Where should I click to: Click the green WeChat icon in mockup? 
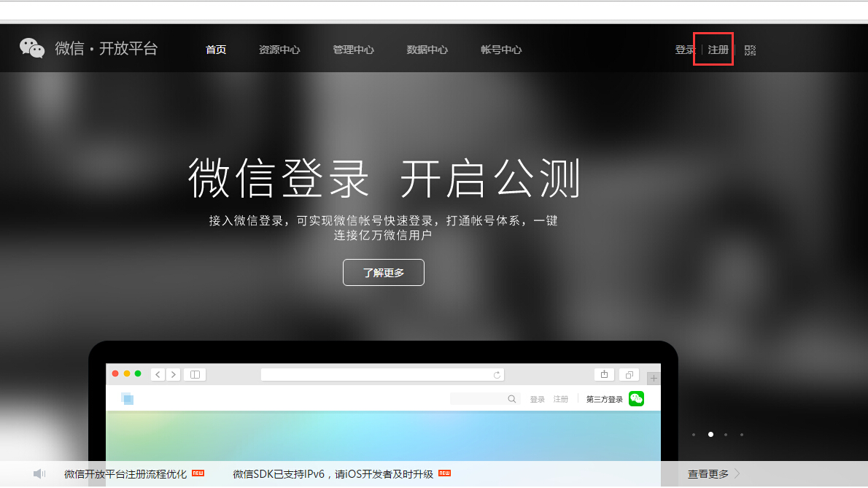[x=637, y=398]
